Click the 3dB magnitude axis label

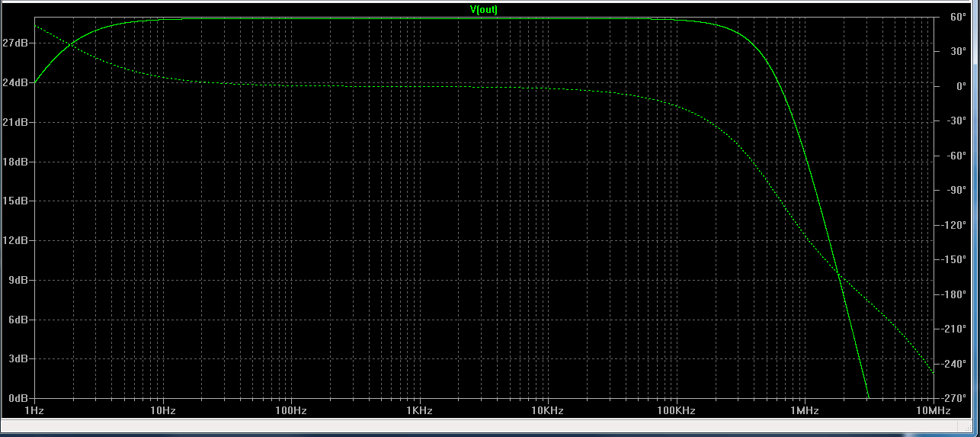(x=18, y=358)
